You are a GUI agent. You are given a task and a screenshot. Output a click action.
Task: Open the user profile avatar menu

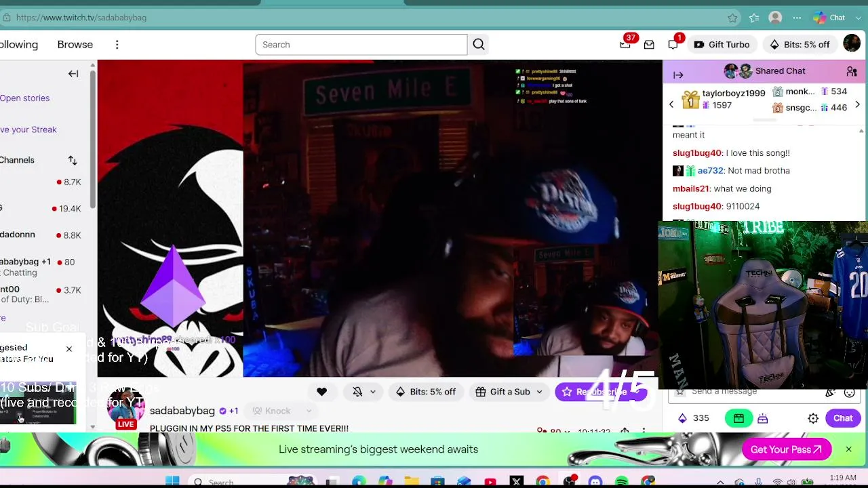coord(852,44)
